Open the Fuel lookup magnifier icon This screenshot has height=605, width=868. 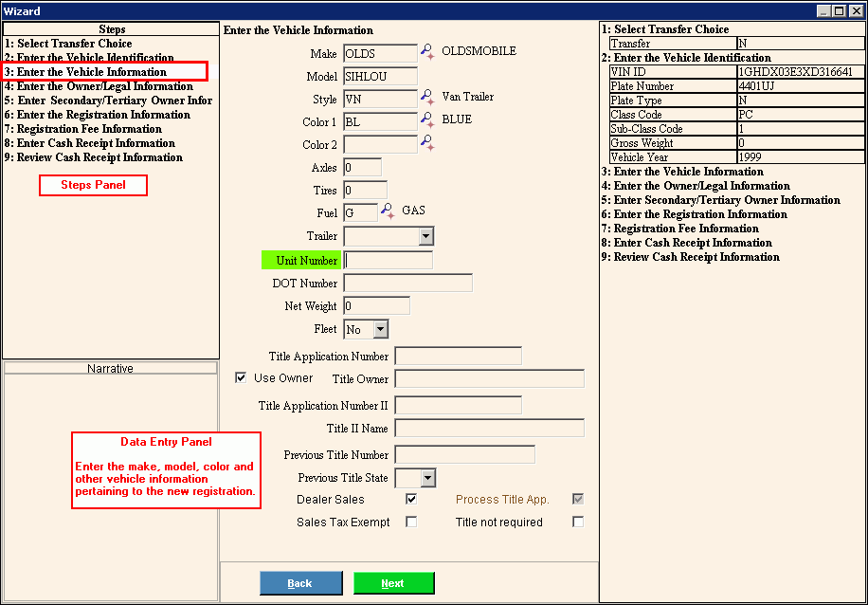[x=388, y=211]
